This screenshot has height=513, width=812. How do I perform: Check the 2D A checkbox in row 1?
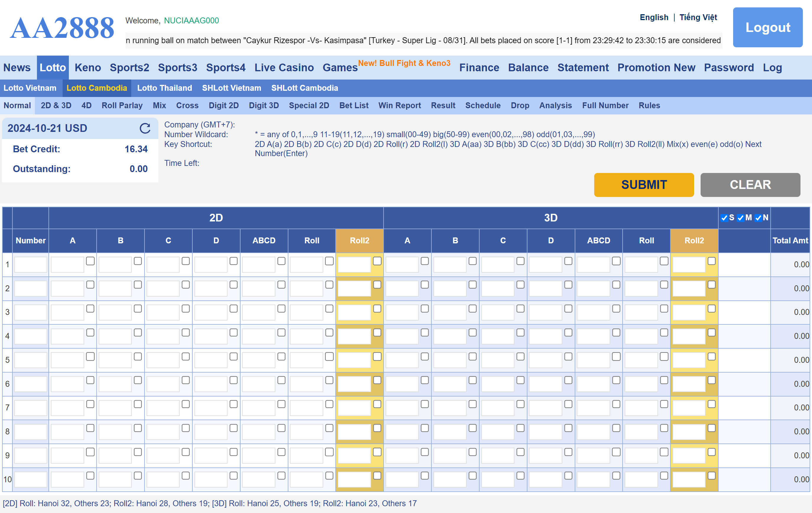click(90, 261)
